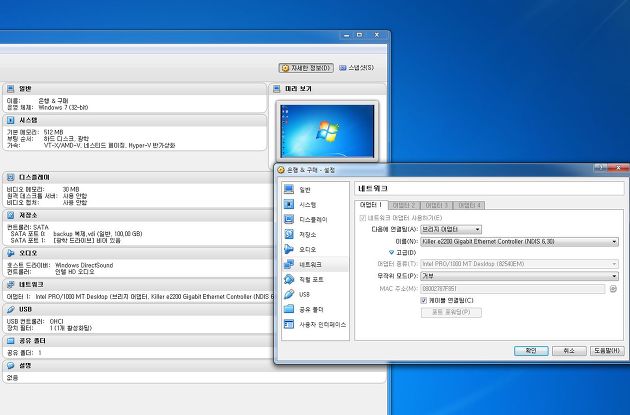Switch to 어댑터 1 tab
The width and height of the screenshot is (630, 415).
click(x=371, y=205)
